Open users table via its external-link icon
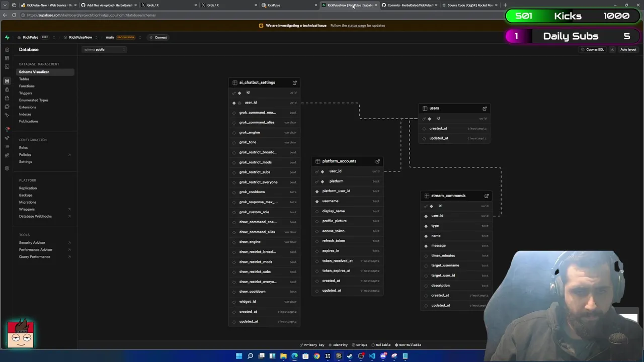The width and height of the screenshot is (644, 362). (485, 108)
